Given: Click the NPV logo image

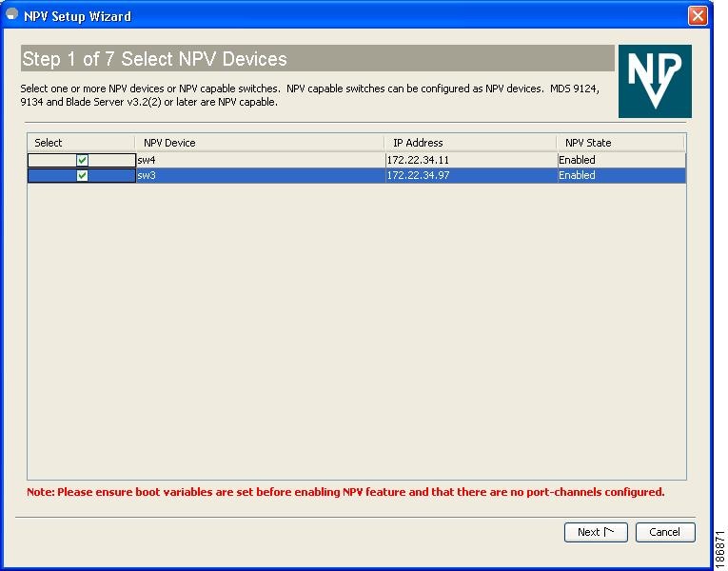Looking at the screenshot, I should pos(655,81).
